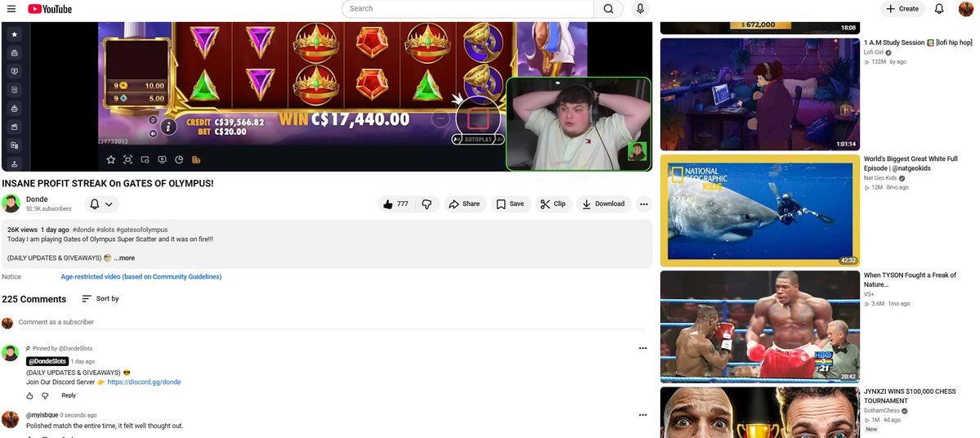980x438 pixels.
Task: Open the #slots hashtag
Action: (105, 230)
